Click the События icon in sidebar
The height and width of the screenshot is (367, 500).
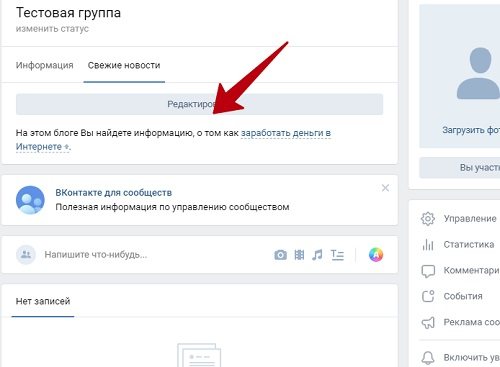click(428, 296)
